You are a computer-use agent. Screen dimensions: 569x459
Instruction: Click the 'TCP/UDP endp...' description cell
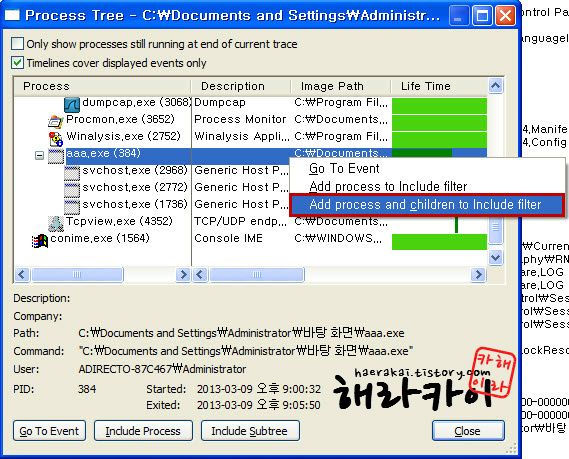tap(241, 222)
